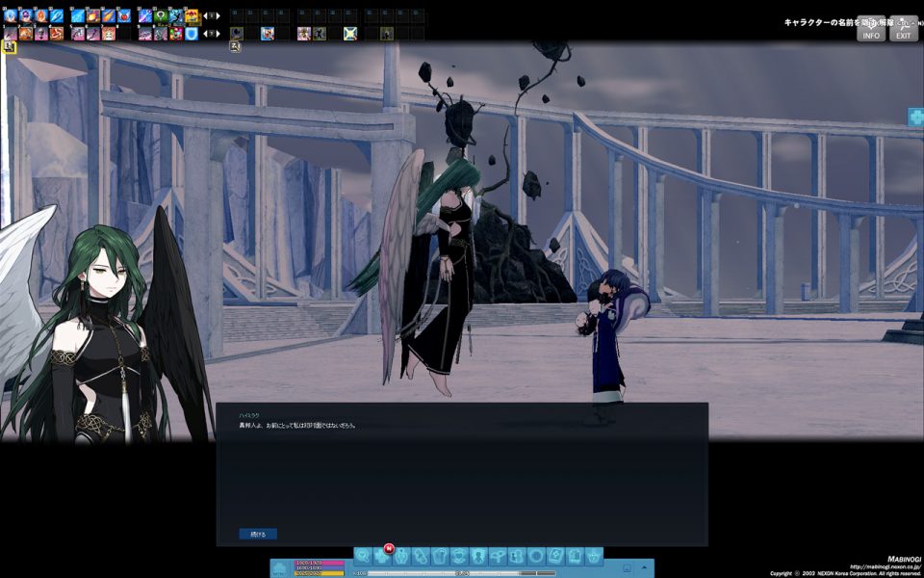The image size is (924, 578).
Task: Click the EXIT button at top right
Action: (903, 30)
